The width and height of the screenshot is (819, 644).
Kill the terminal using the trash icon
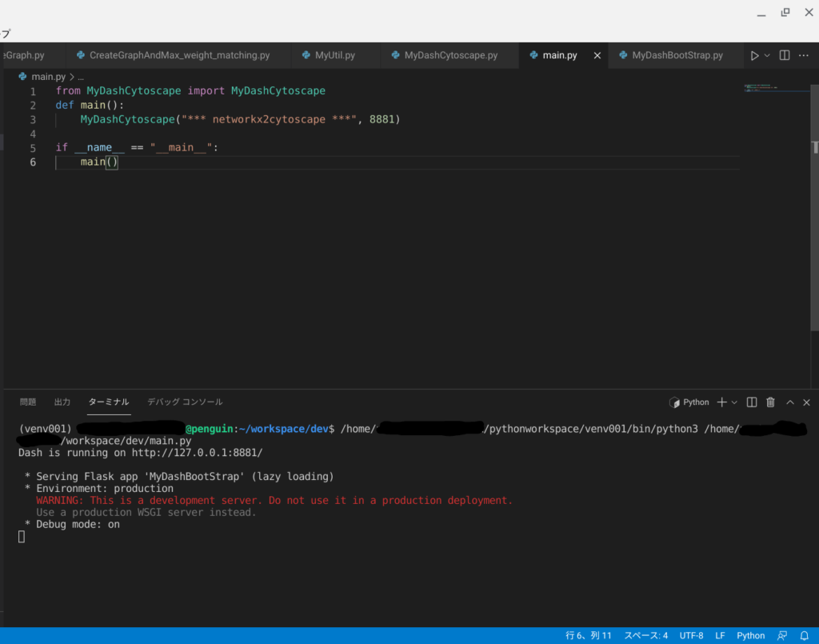pos(770,402)
